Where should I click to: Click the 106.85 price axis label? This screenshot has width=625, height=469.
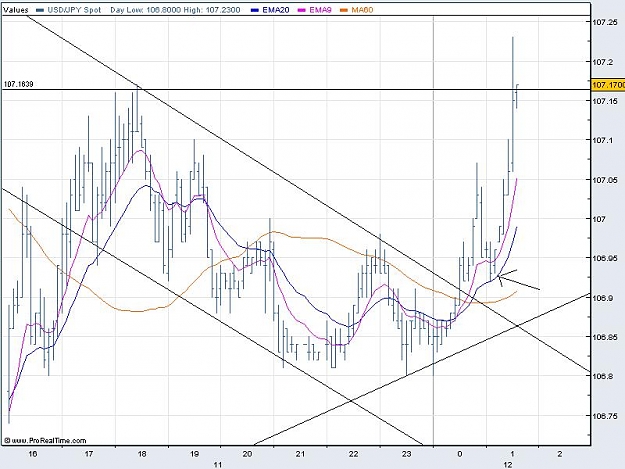[x=605, y=337]
